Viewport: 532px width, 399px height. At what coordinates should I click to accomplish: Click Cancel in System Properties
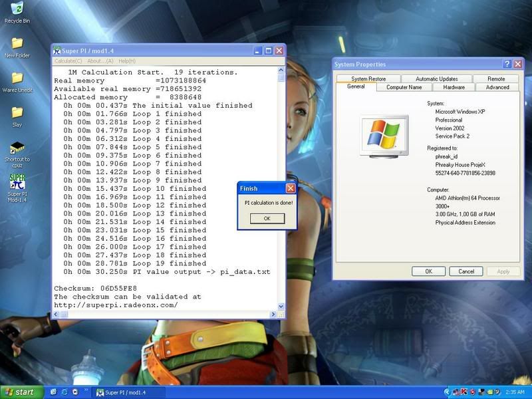point(466,271)
